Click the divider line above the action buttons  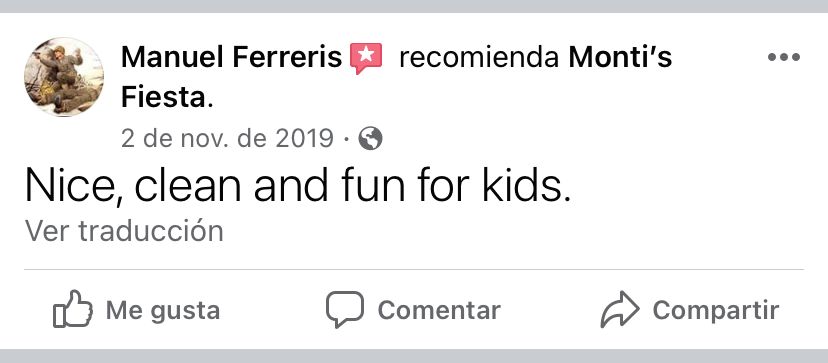[414, 269]
